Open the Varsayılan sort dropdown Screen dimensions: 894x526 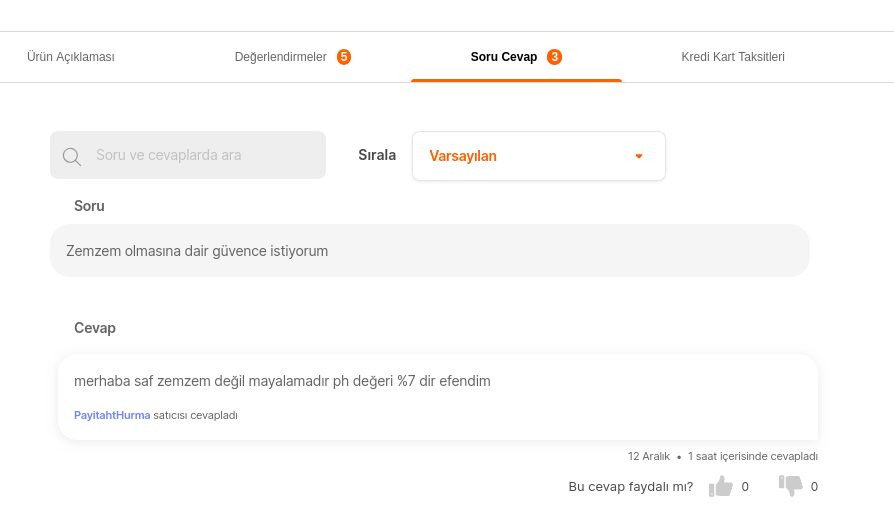point(538,156)
